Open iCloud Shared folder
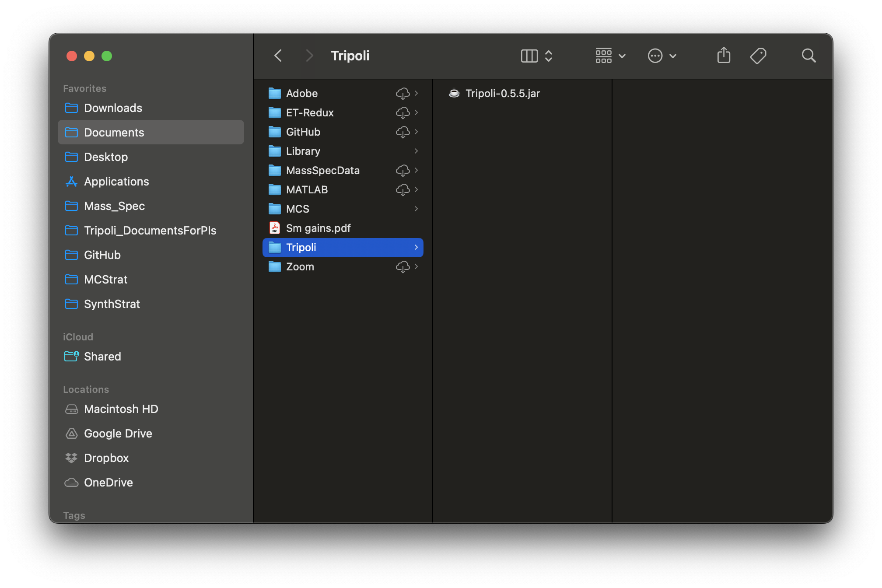 151,356
